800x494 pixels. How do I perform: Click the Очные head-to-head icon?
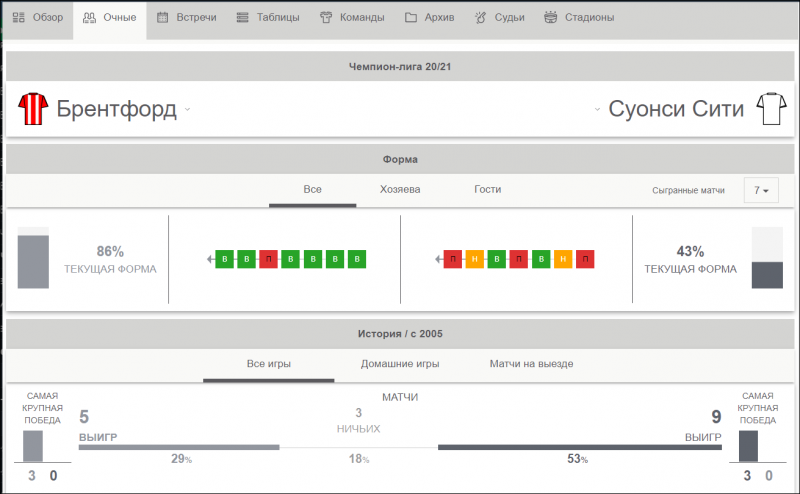coord(89,18)
